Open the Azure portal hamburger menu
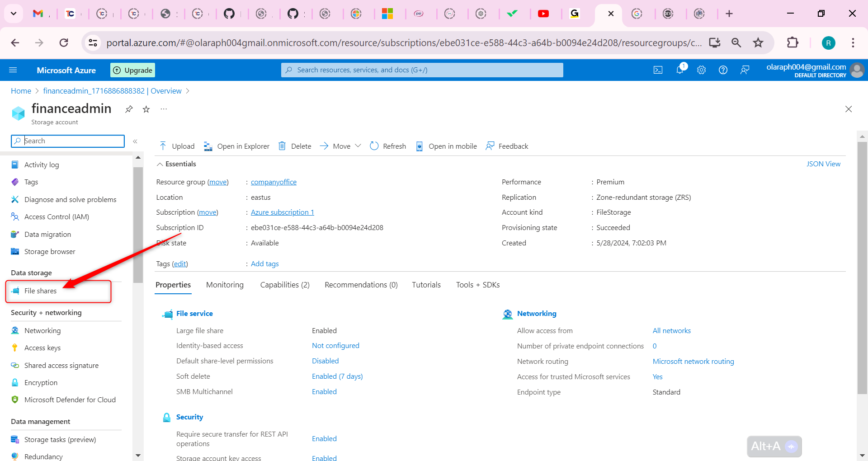The height and width of the screenshot is (461, 868). coord(13,70)
